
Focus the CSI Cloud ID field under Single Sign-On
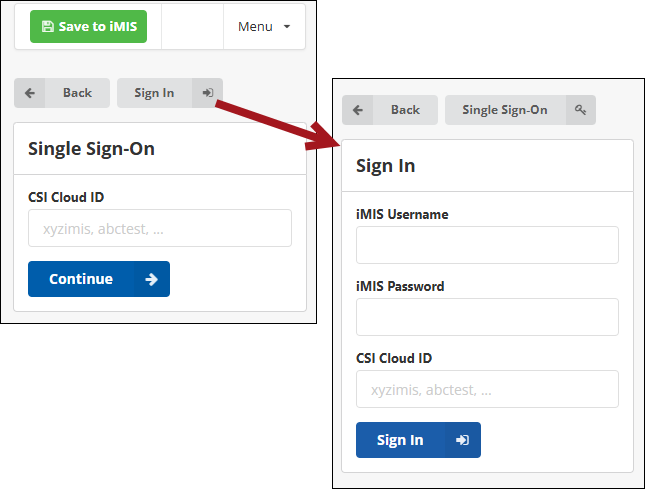(x=160, y=228)
